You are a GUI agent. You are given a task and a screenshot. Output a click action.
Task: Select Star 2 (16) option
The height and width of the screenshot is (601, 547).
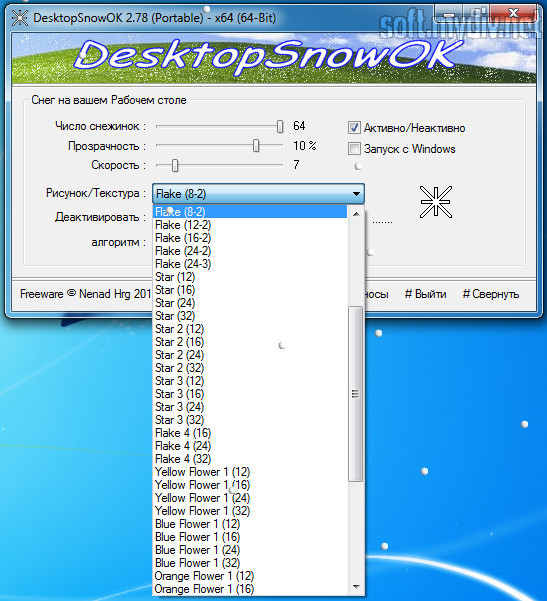click(x=250, y=342)
